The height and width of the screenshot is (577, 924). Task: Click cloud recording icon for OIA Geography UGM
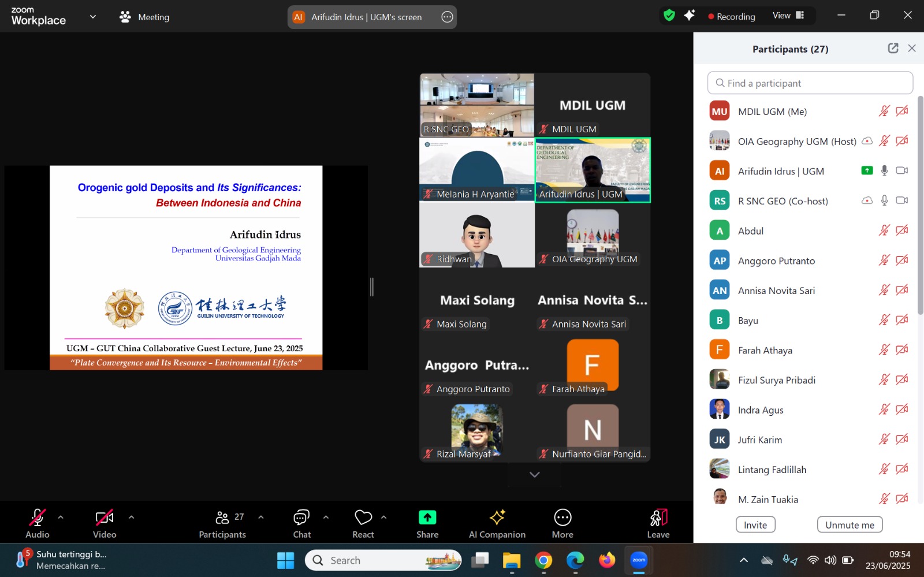(867, 141)
